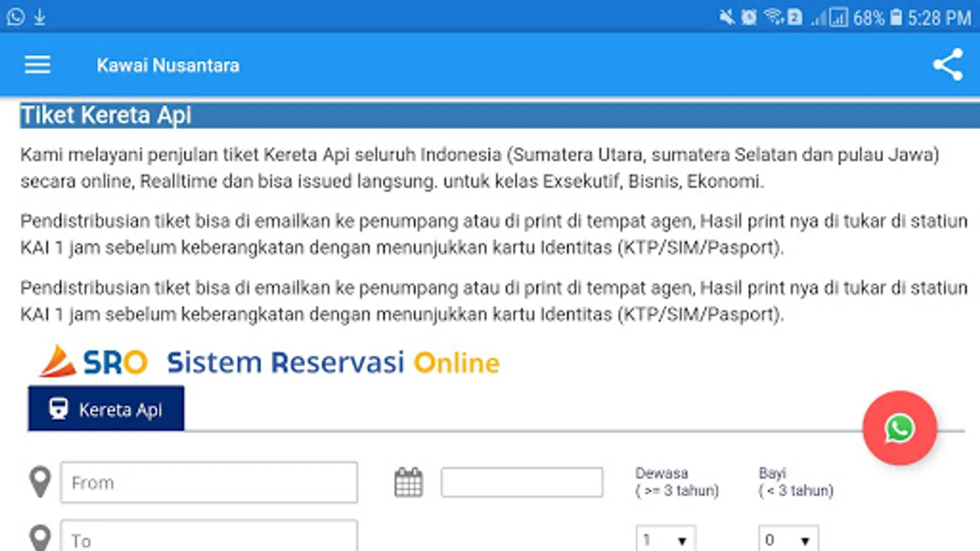The height and width of the screenshot is (551, 980).
Task: Click the 5:28 PM clock in status bar
Action: pos(940,18)
